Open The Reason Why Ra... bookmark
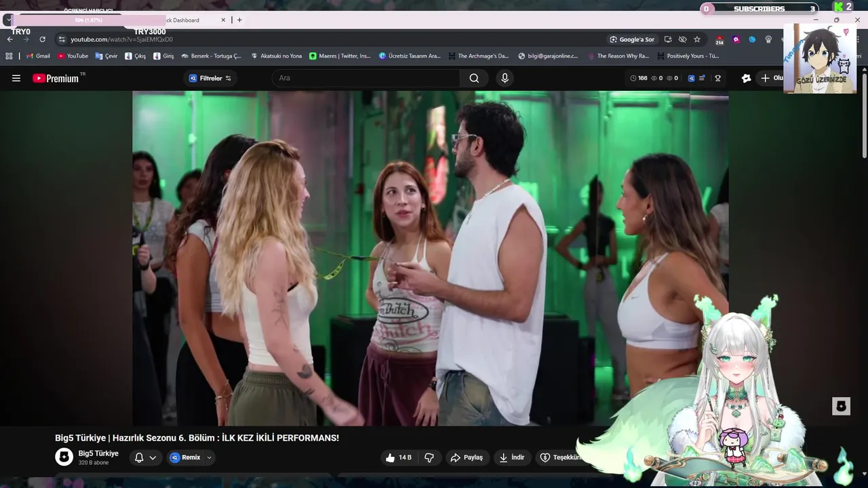 (618, 56)
